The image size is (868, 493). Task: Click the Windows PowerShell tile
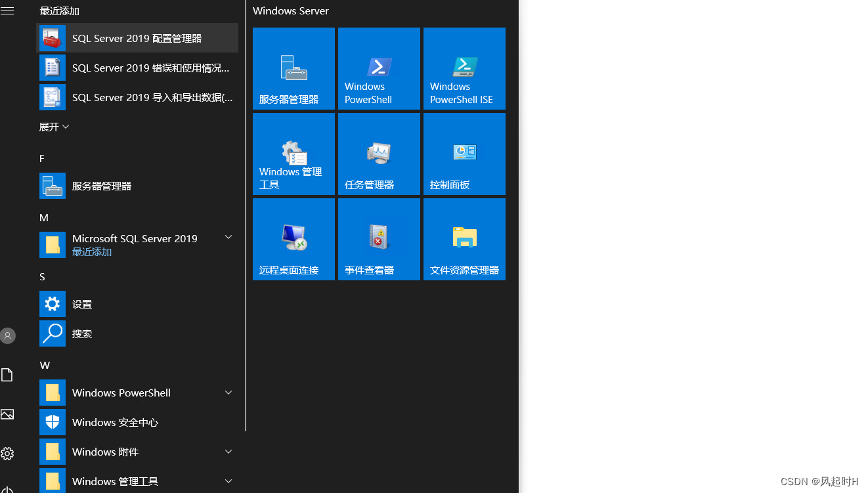tap(378, 68)
